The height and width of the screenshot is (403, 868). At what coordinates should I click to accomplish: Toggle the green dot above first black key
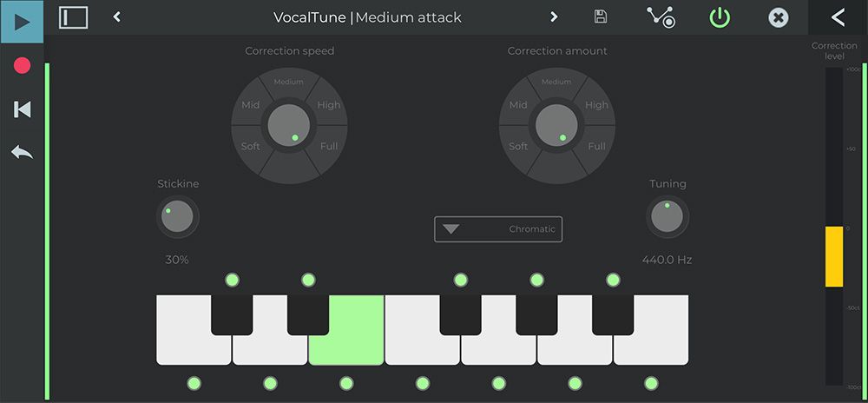point(232,281)
